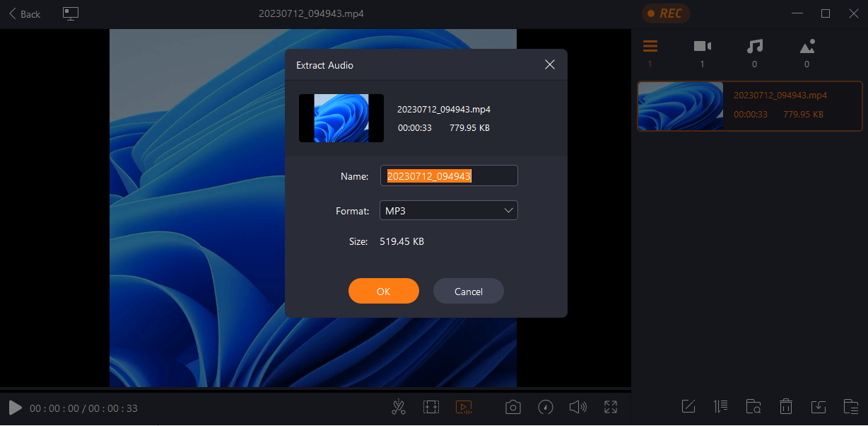
Task: Click the crop frame tool icon
Action: [x=431, y=407]
